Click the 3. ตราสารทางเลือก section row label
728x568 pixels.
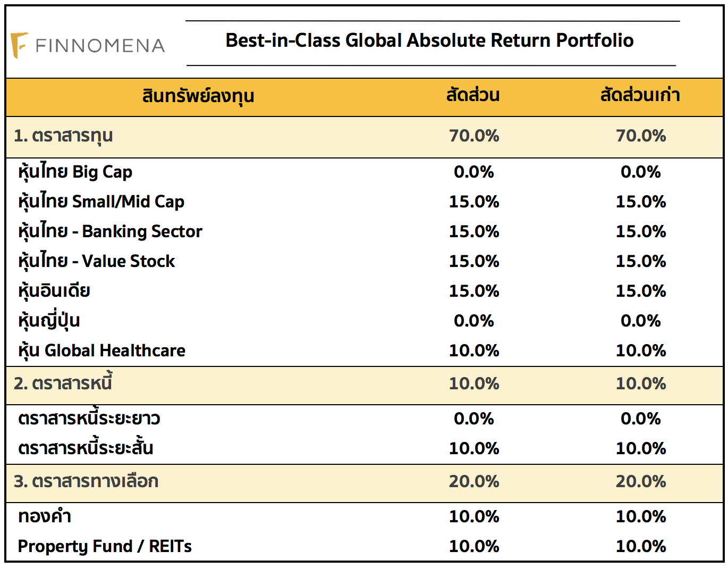click(x=86, y=481)
